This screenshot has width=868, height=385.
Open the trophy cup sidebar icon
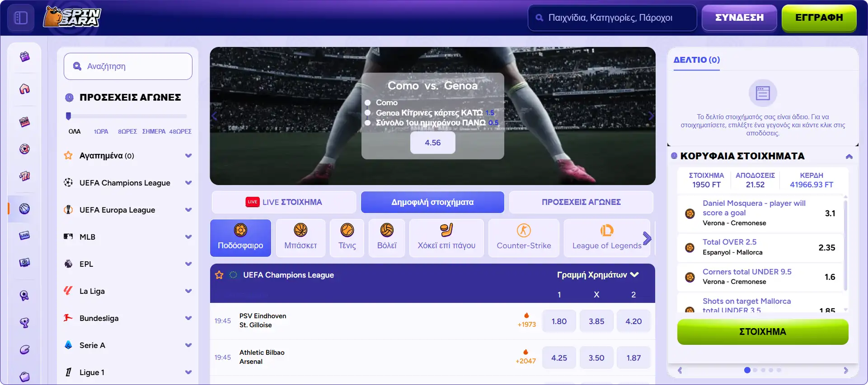click(x=24, y=322)
